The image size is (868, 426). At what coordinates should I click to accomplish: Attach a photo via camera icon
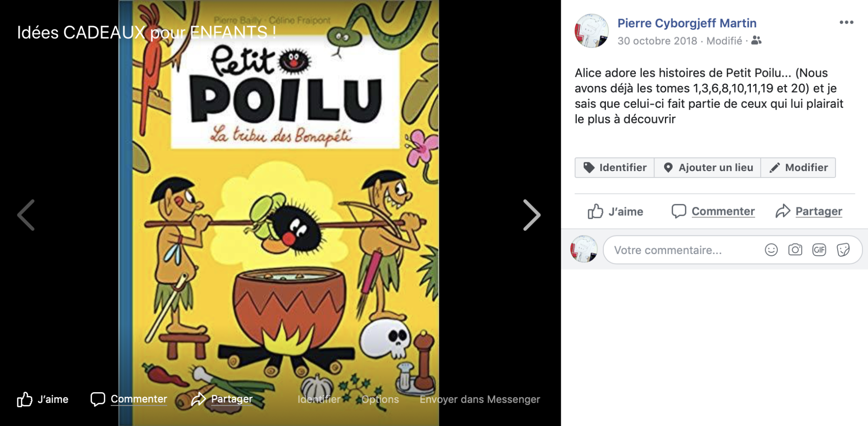(795, 250)
